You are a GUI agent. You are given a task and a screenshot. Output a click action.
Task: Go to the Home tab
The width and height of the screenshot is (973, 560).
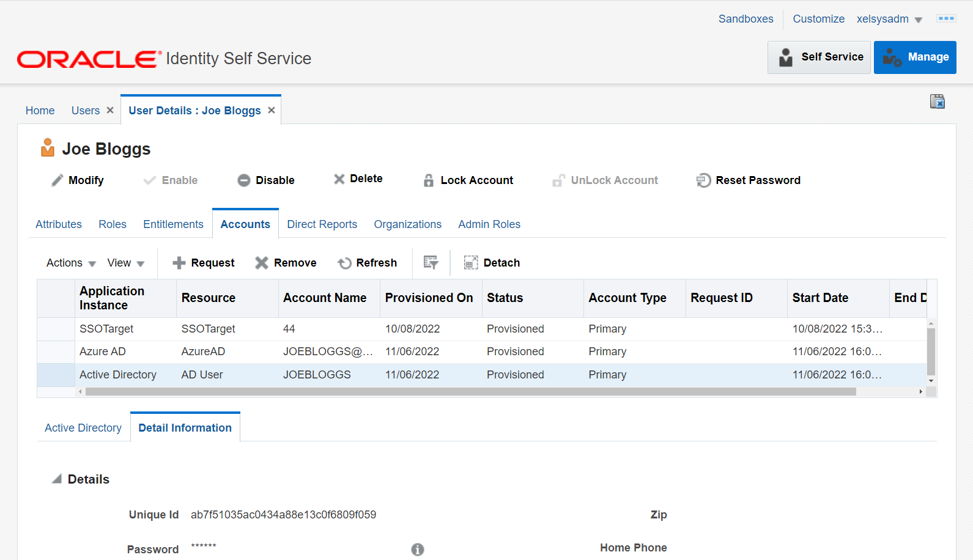pyautogui.click(x=40, y=111)
